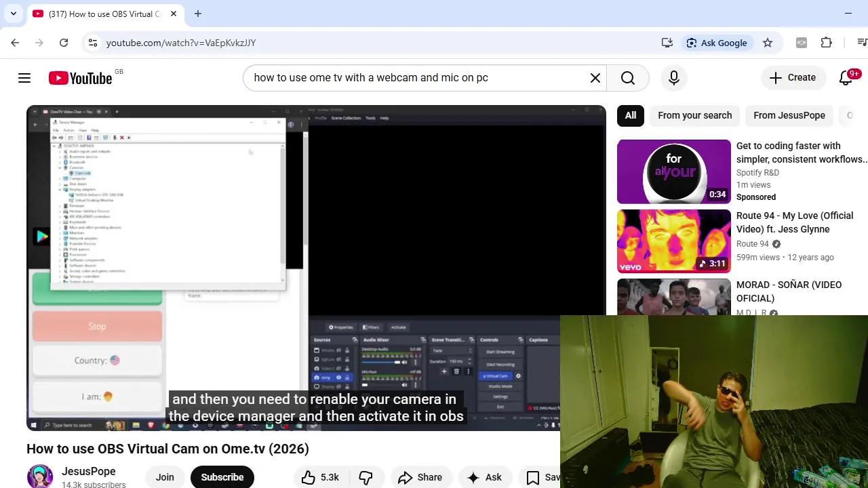
Task: Click the video player area
Action: (316, 268)
